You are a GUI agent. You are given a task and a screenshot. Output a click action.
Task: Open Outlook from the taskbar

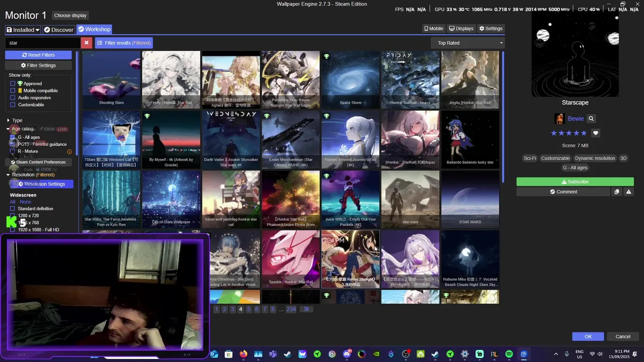pyautogui.click(x=214, y=354)
